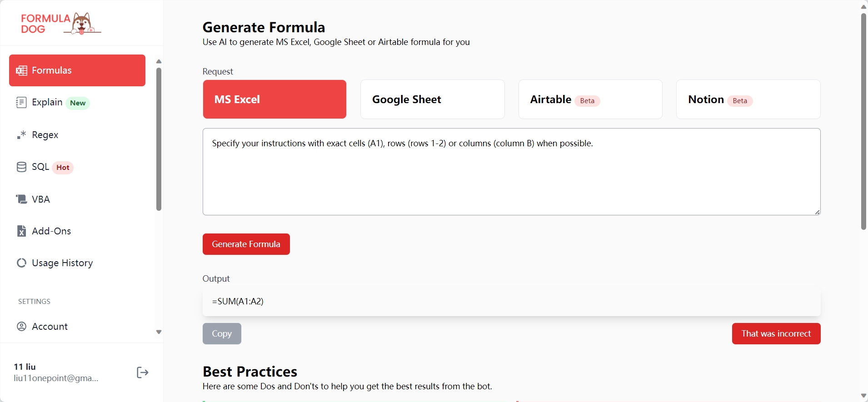
Task: Click the SQL database icon
Action: click(x=21, y=167)
